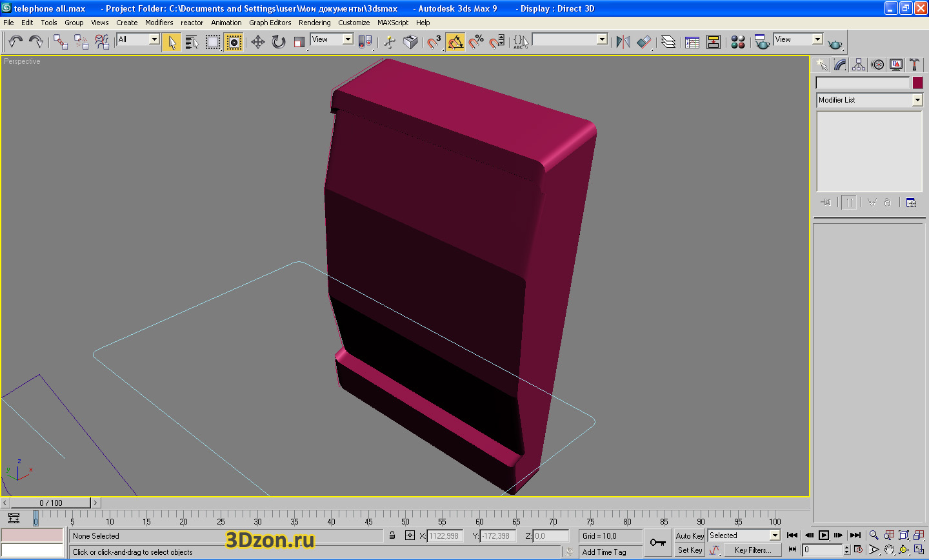Expand the Modifier List dropdown
The height and width of the screenshot is (560, 929).
tap(870, 100)
